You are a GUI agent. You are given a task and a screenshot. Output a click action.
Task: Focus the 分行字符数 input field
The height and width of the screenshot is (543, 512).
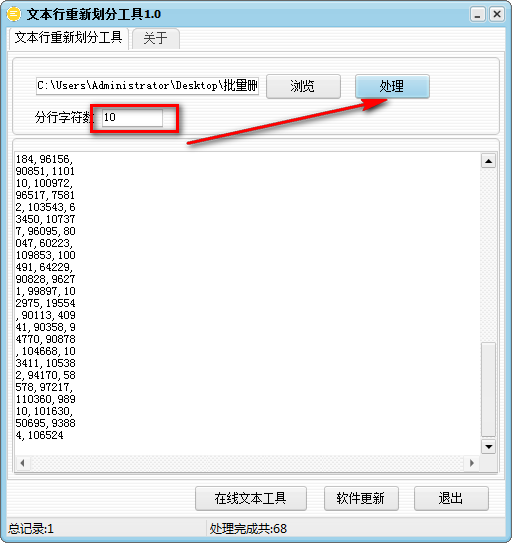pos(132,118)
